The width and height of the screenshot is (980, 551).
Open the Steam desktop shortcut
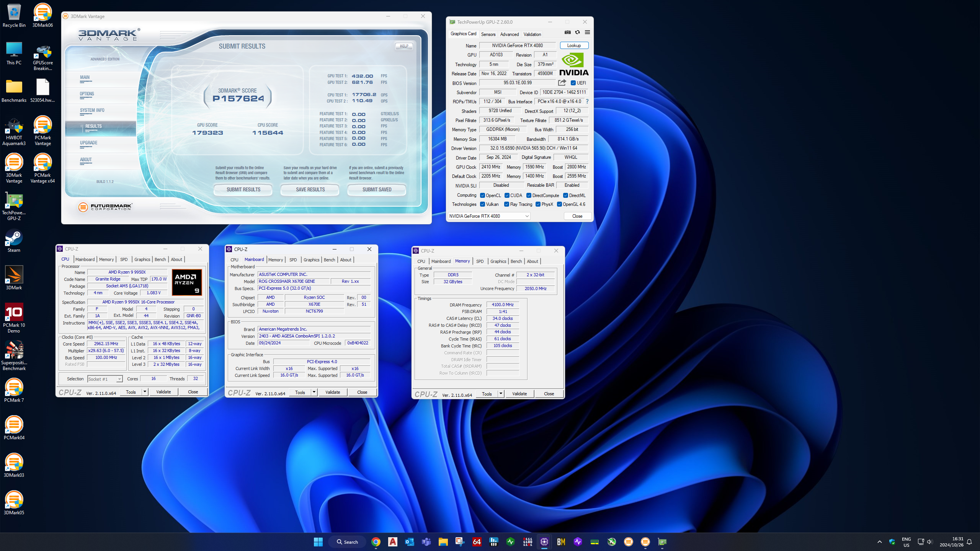click(14, 241)
